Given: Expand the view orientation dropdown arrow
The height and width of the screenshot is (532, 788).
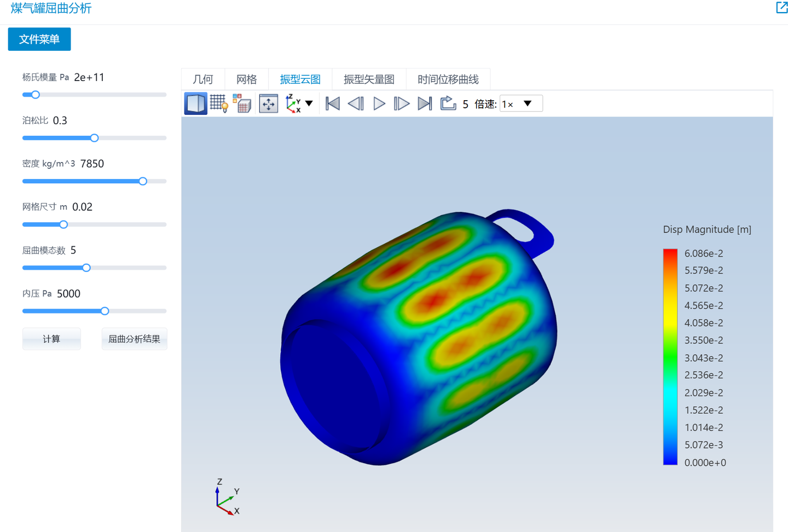Looking at the screenshot, I should click(309, 103).
